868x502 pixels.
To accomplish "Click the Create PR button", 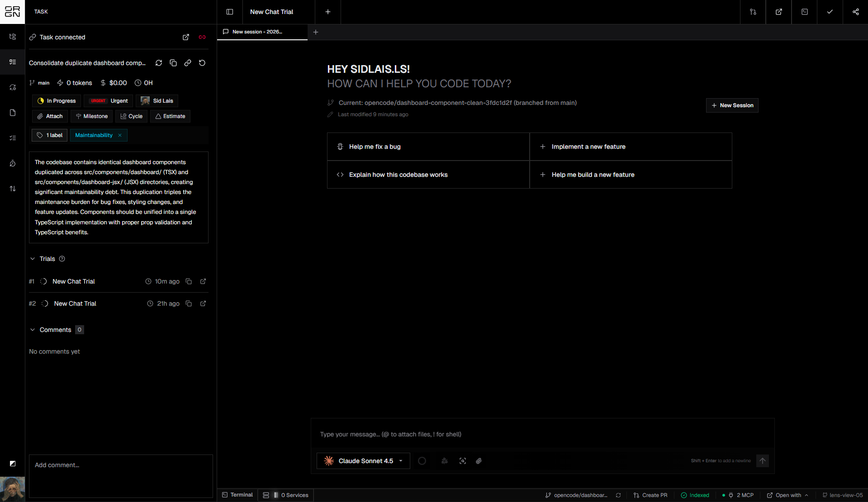I will 650,495.
